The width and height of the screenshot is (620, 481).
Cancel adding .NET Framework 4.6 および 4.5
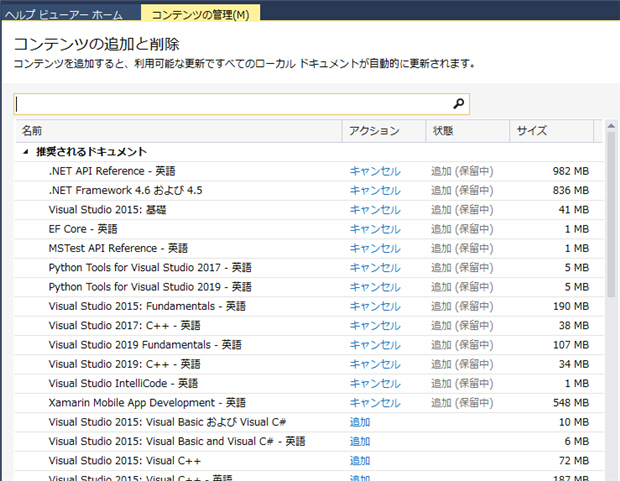(x=375, y=191)
